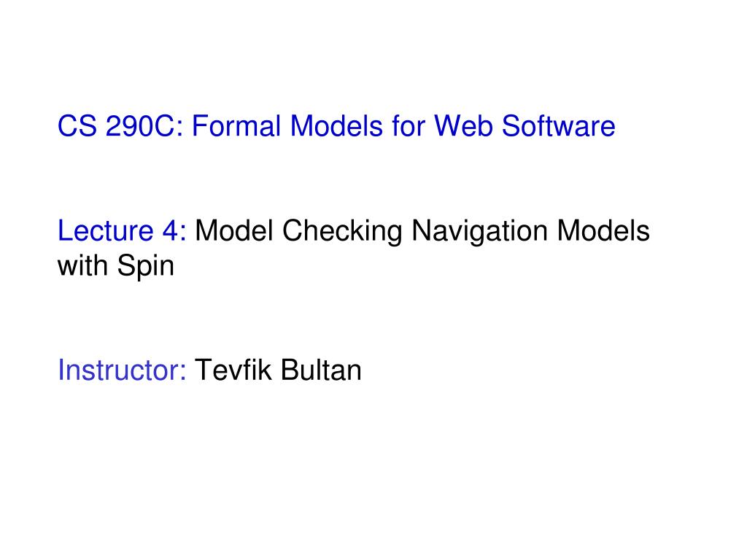Viewport: 747px width, 560px height.
Task: Click the word "Models" in the blue title
Action: point(336,126)
